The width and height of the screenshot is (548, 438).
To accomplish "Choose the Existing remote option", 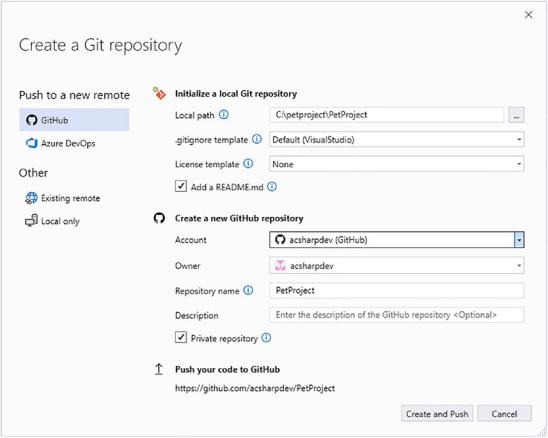I will pos(63,198).
